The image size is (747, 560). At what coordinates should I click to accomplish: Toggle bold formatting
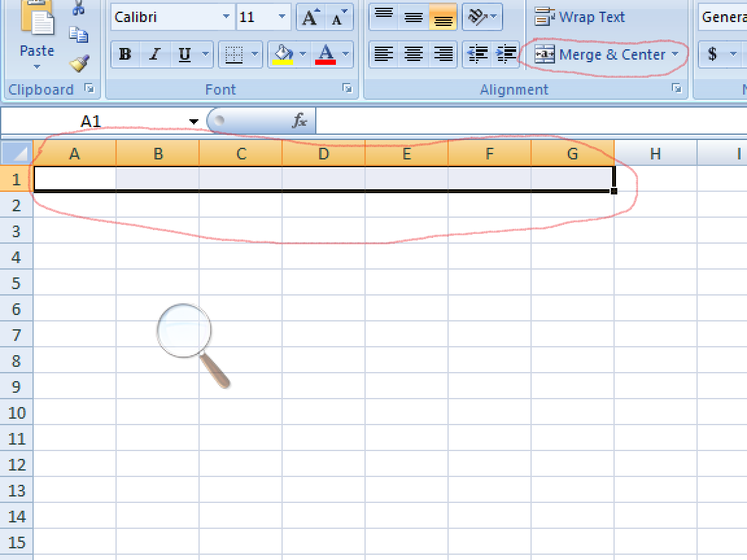tap(124, 54)
